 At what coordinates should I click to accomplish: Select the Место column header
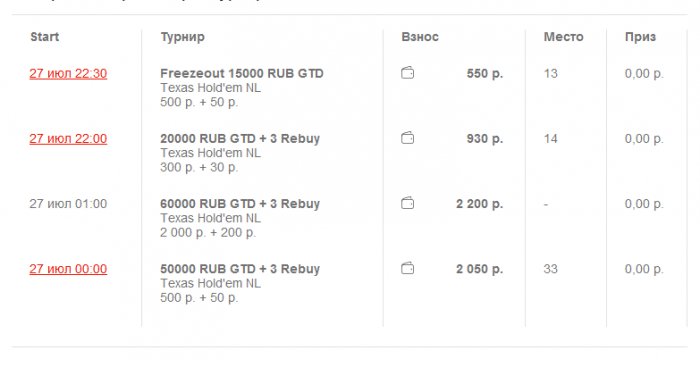point(563,37)
